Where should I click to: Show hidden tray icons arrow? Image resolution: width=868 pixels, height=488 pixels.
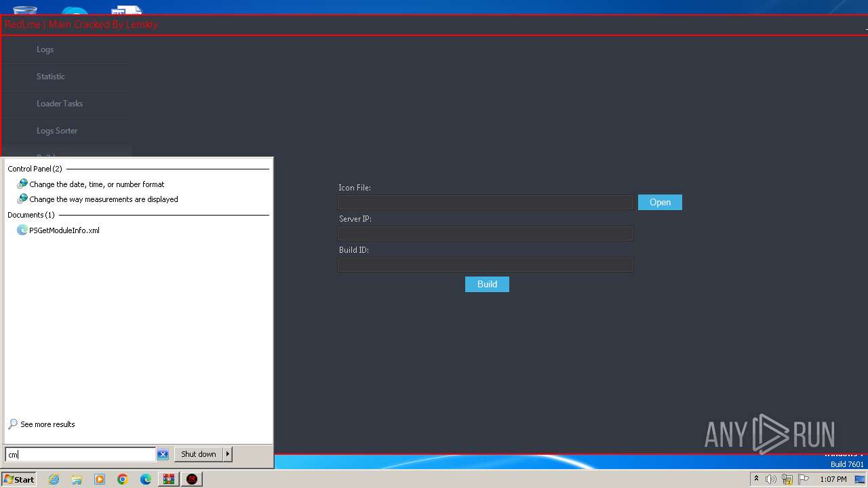(x=756, y=479)
